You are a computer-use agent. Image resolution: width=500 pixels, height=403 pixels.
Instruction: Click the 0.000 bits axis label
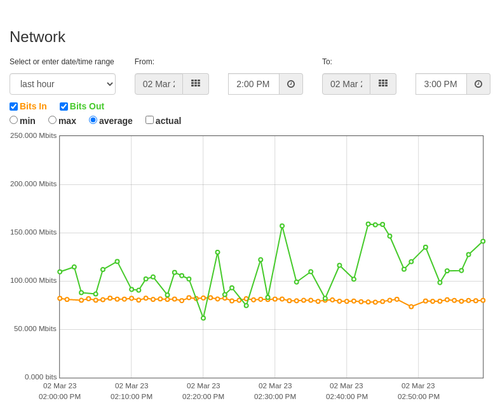tap(41, 377)
